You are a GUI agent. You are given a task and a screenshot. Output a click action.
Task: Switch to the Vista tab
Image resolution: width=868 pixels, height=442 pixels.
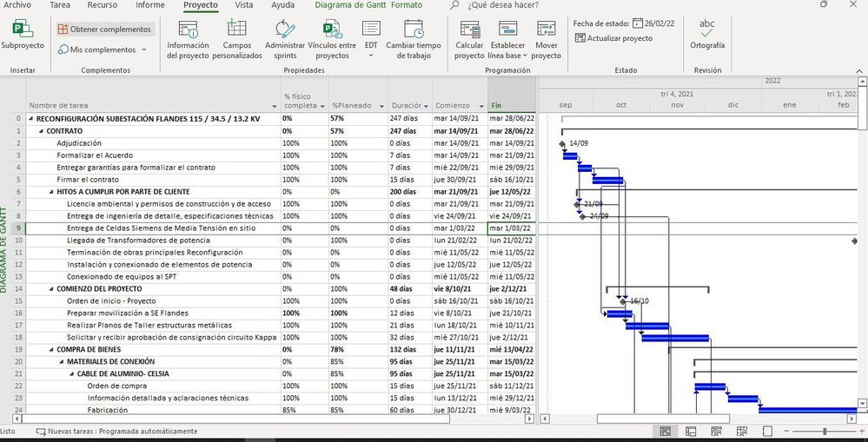pos(243,5)
